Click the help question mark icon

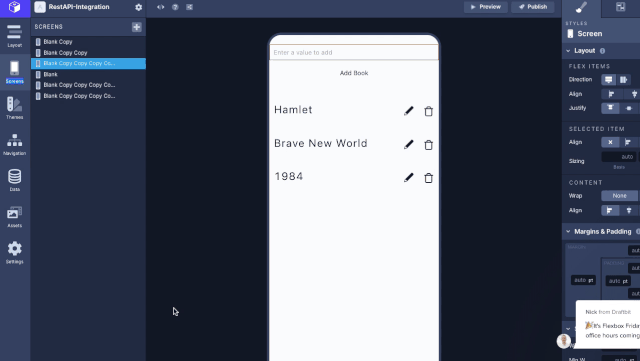(175, 7)
